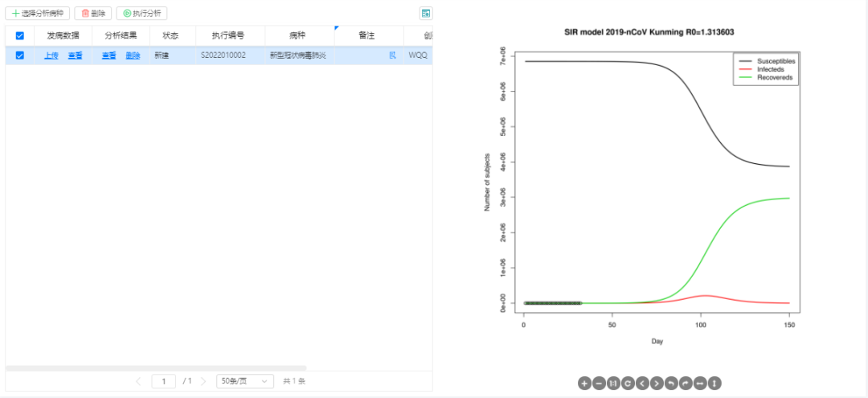The height and width of the screenshot is (398, 868).
Task: Open the column settings icon above the table
Action: pos(425,14)
